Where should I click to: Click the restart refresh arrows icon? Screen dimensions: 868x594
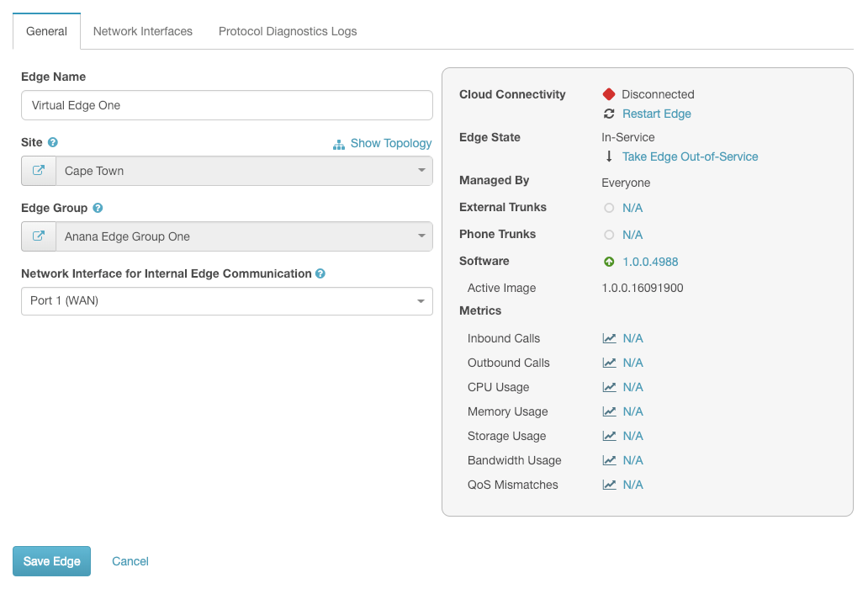coord(609,114)
